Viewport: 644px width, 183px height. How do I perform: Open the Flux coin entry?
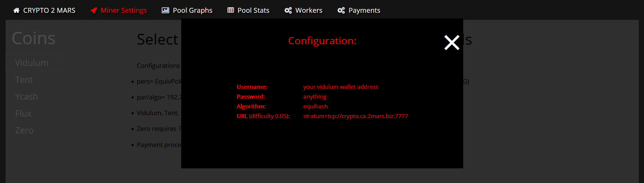(23, 114)
